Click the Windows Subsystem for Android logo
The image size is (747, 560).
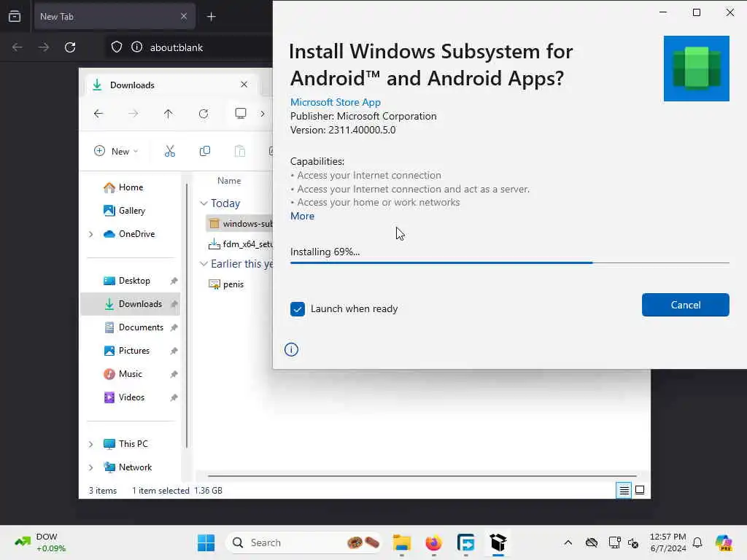696,69
